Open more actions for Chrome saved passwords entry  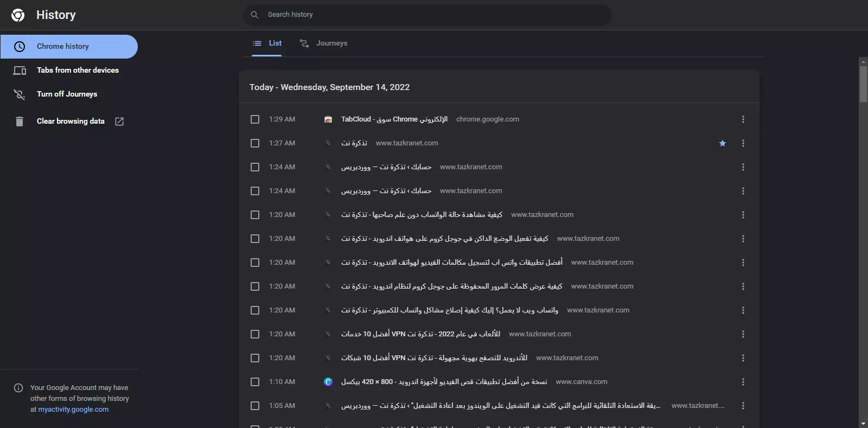coord(743,286)
